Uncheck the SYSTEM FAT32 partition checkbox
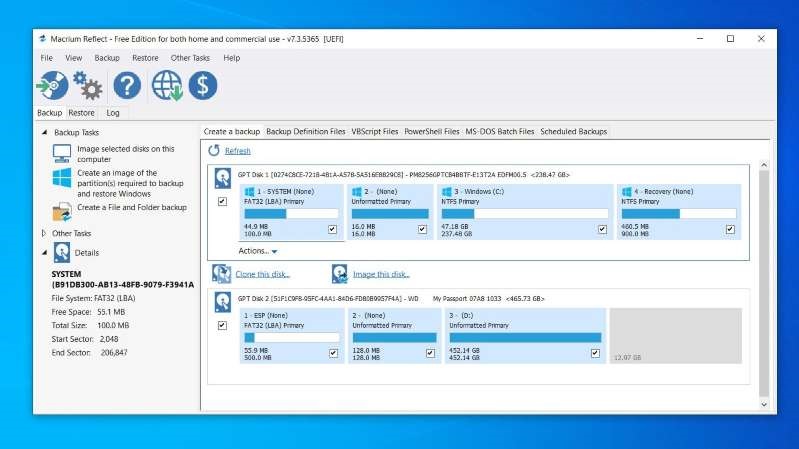Viewport: 799px width, 449px height. 332,229
